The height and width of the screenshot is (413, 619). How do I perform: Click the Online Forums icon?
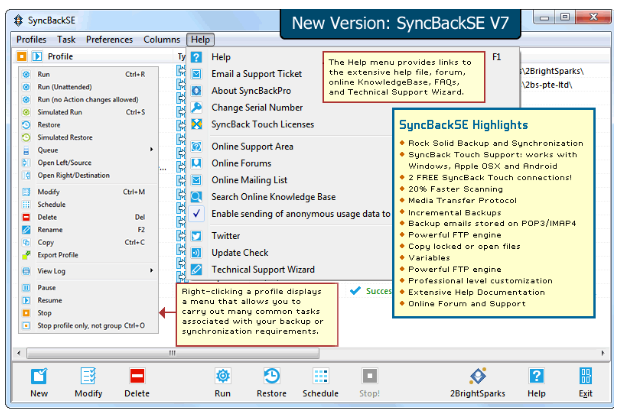click(196, 163)
